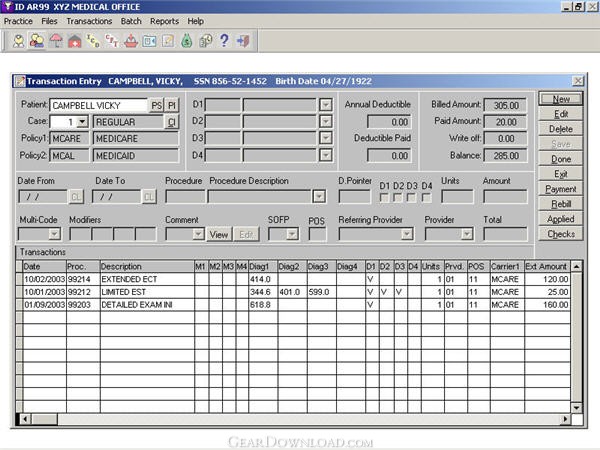The width and height of the screenshot is (600, 450).
Task: Click the Patient name input field
Action: coord(99,105)
